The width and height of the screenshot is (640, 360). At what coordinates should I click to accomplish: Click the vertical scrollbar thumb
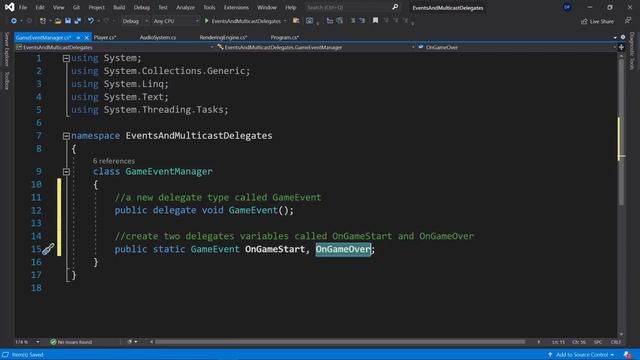[x=621, y=131]
